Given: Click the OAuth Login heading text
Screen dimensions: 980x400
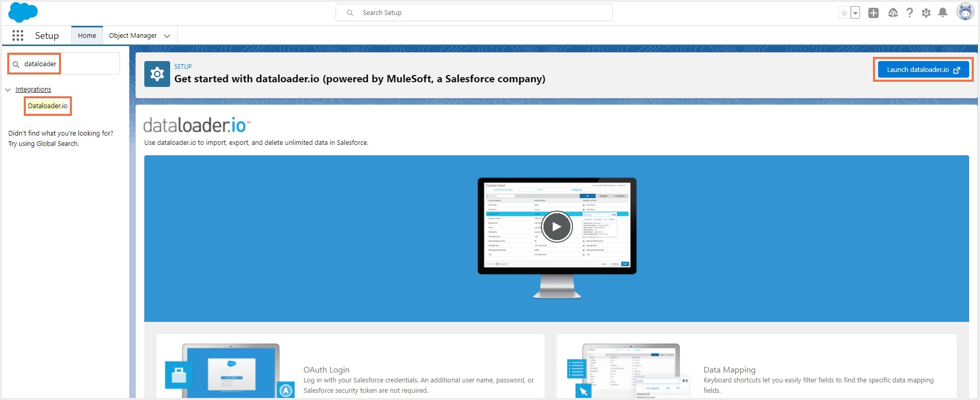Looking at the screenshot, I should pos(326,369).
